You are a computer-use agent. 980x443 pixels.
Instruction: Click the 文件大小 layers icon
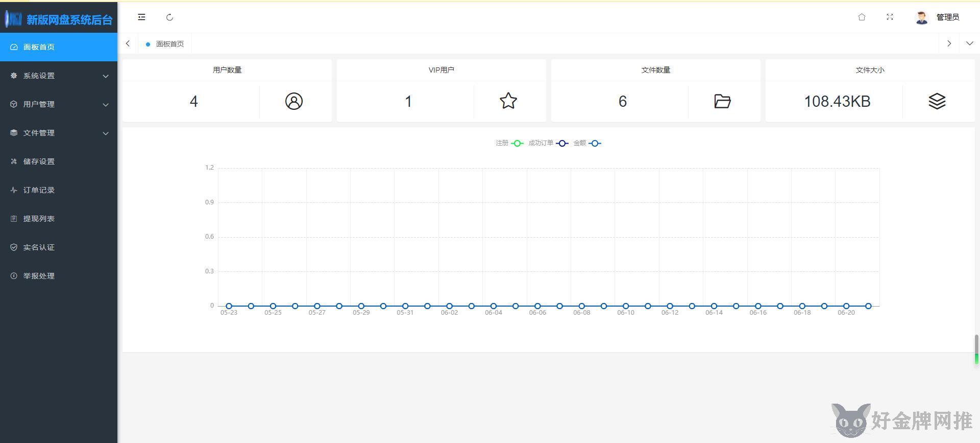pos(937,101)
